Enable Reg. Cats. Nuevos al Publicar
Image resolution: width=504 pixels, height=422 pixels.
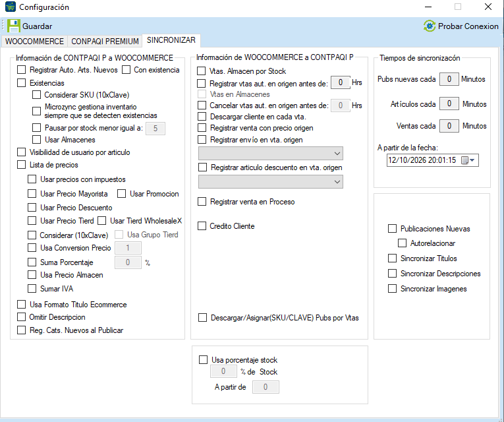click(22, 330)
